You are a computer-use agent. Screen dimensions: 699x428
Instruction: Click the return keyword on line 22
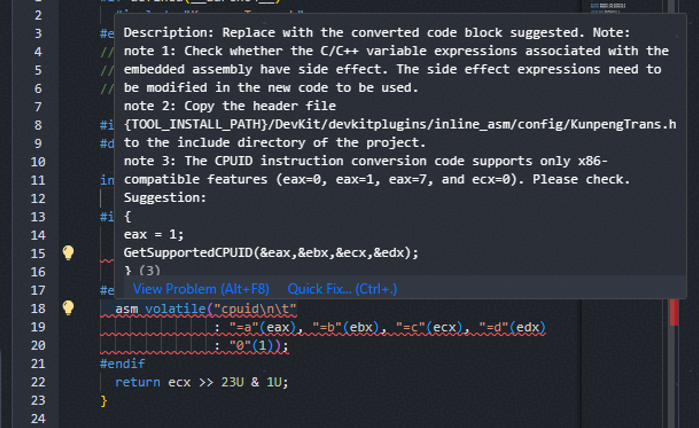click(x=137, y=382)
